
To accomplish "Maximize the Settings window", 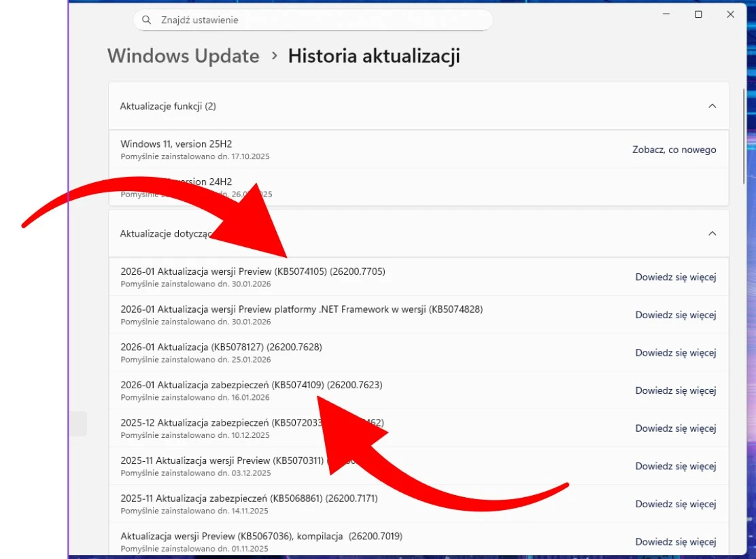I will [698, 14].
